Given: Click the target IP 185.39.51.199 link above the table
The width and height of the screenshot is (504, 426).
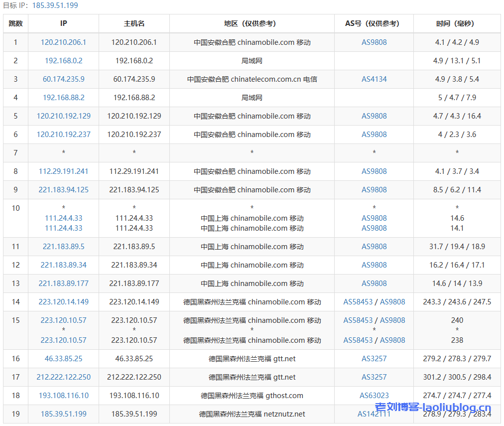Looking at the screenshot, I should (x=55, y=5).
